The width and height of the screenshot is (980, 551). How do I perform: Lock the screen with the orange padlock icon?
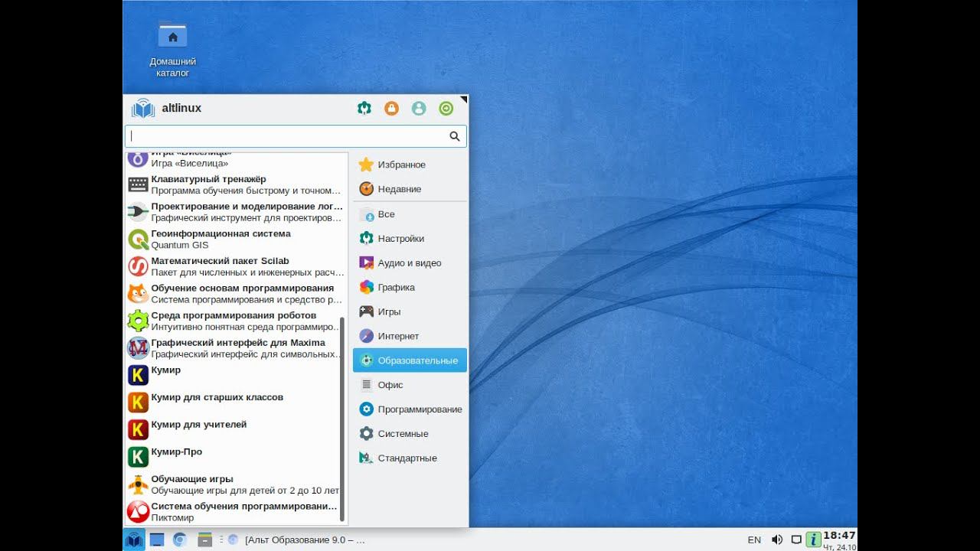pyautogui.click(x=391, y=109)
